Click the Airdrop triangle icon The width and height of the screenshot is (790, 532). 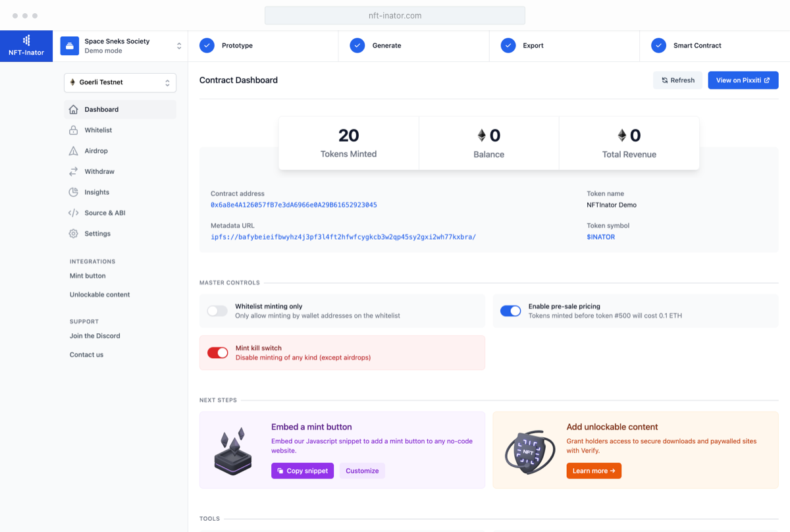[x=74, y=151]
